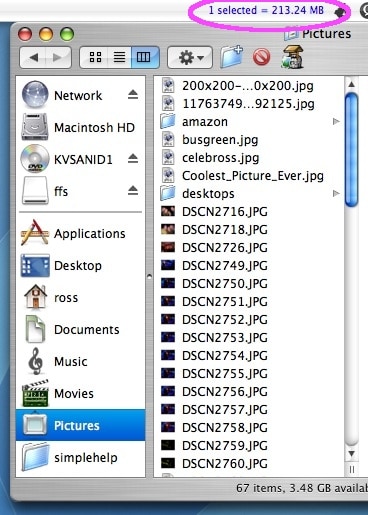This screenshot has height=515, width=368.
Task: Eject the ffs volume
Action: coord(133,191)
